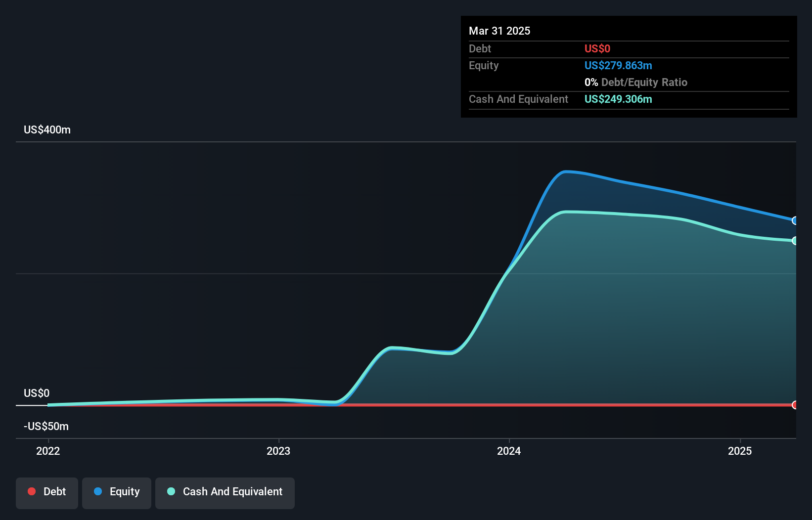This screenshot has width=812, height=520.
Task: Click the Equity end data point marker
Action: coord(795,220)
